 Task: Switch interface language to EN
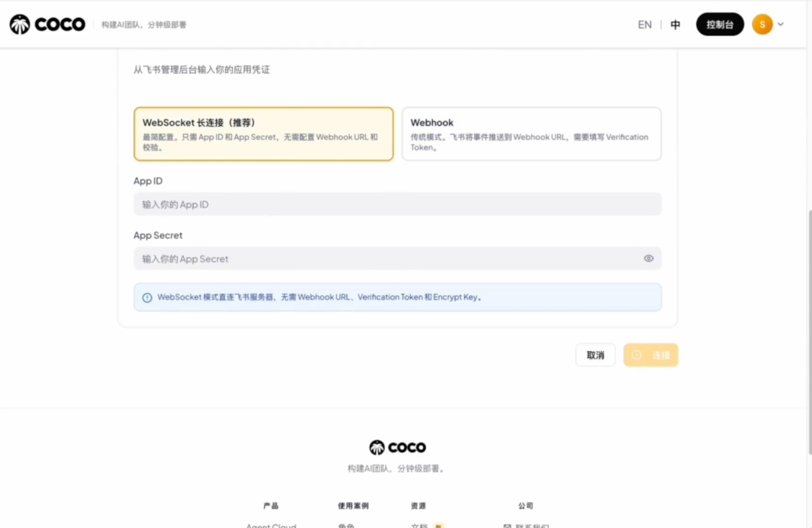(645, 24)
